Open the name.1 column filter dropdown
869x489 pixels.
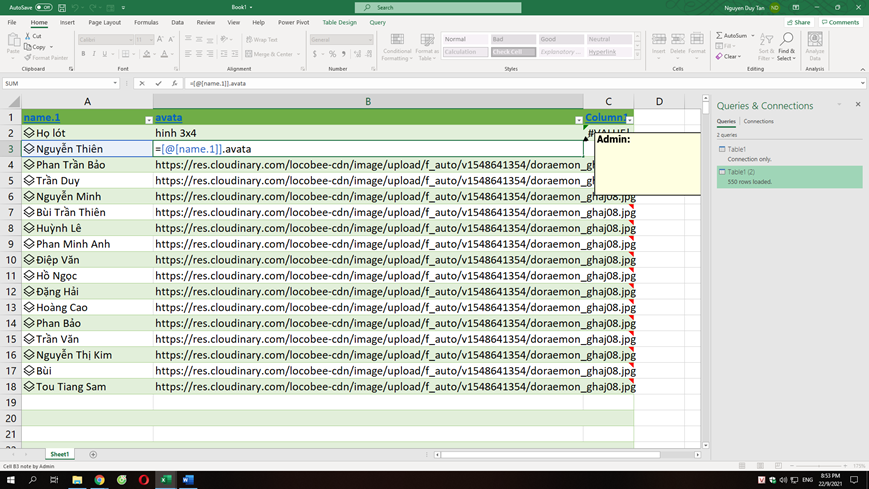(x=149, y=120)
